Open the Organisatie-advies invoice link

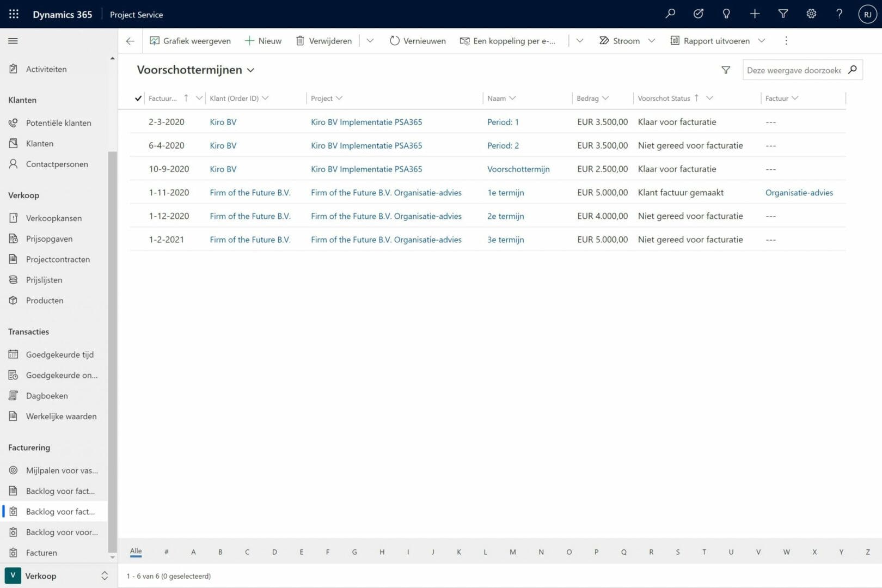[799, 193]
